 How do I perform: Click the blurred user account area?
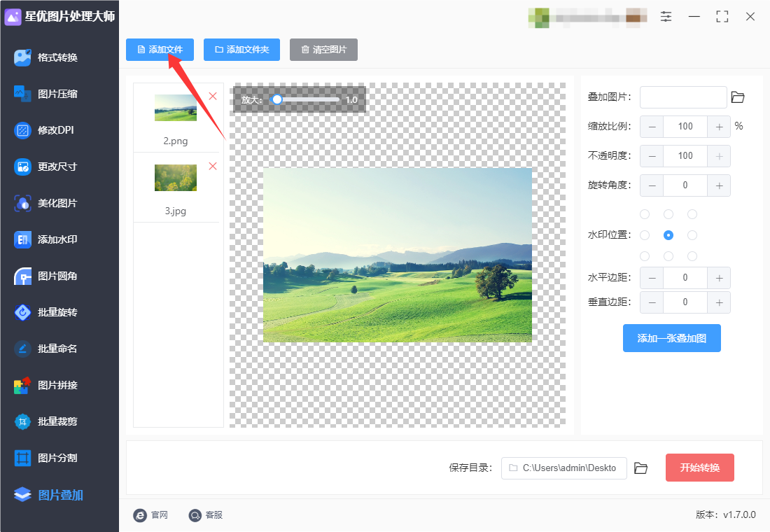click(x=587, y=17)
